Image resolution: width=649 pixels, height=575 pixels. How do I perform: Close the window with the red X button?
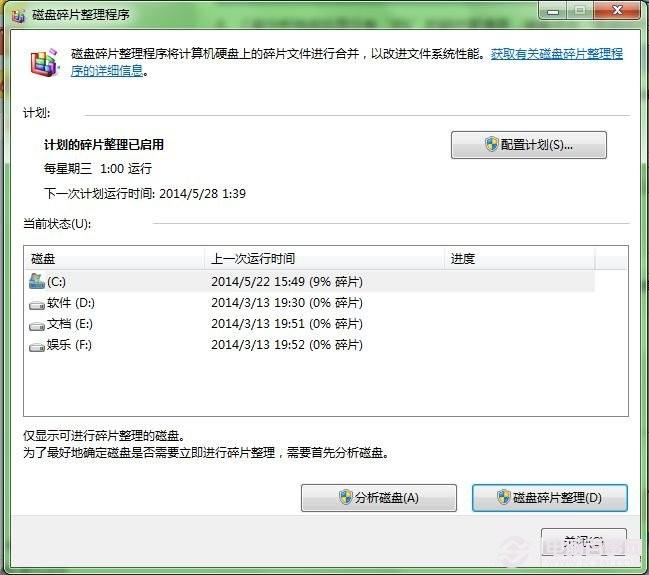[618, 10]
